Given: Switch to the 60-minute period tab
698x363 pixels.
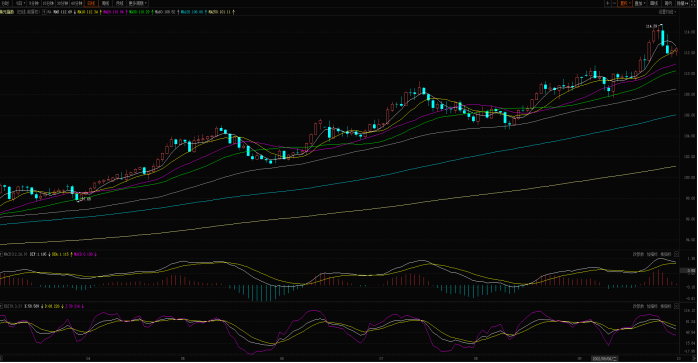Looking at the screenshot, I should coord(77,3).
